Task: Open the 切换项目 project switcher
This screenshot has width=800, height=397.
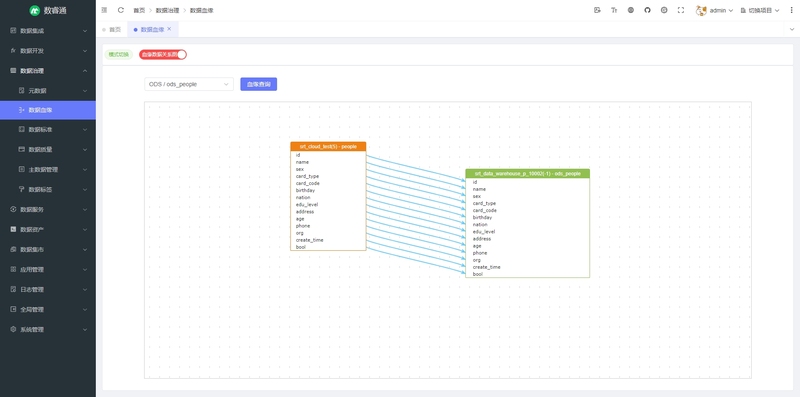Action: point(760,10)
